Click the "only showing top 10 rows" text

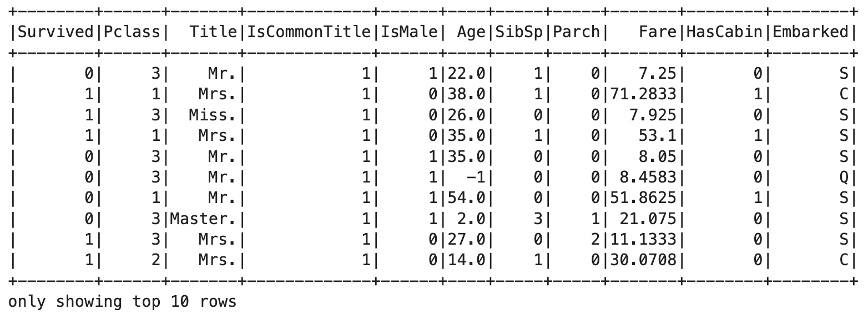pyautogui.click(x=122, y=302)
